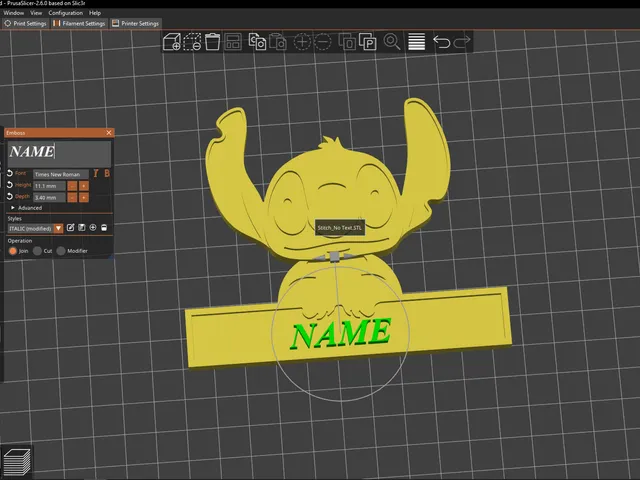Switch to the Print Settings tab
640x480 pixels.
point(25,24)
